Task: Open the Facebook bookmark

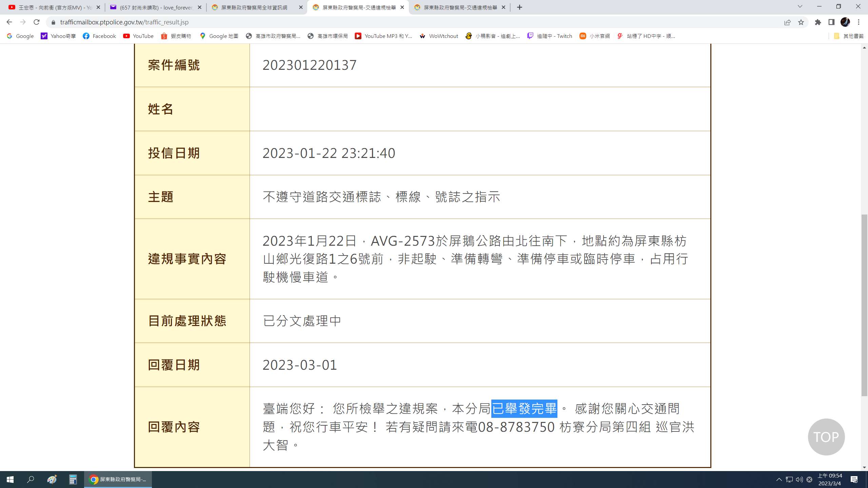Action: click(x=99, y=36)
